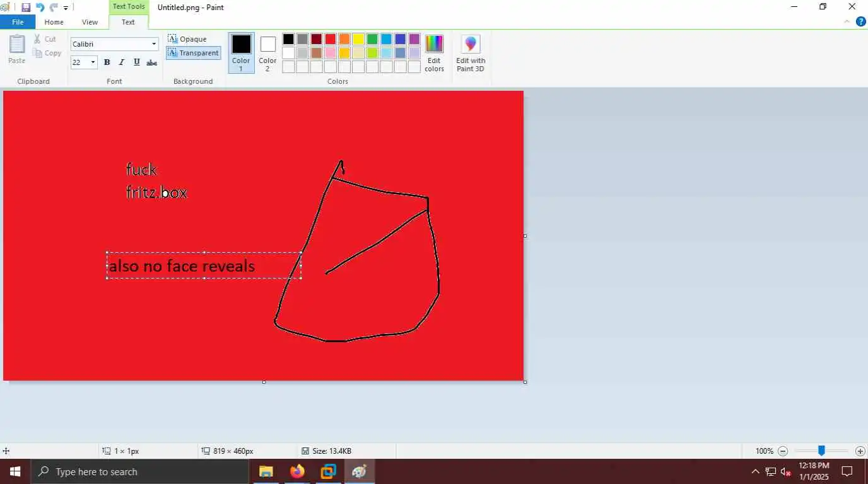The height and width of the screenshot is (484, 868).
Task: Click the zoom out minus button
Action: (783, 451)
